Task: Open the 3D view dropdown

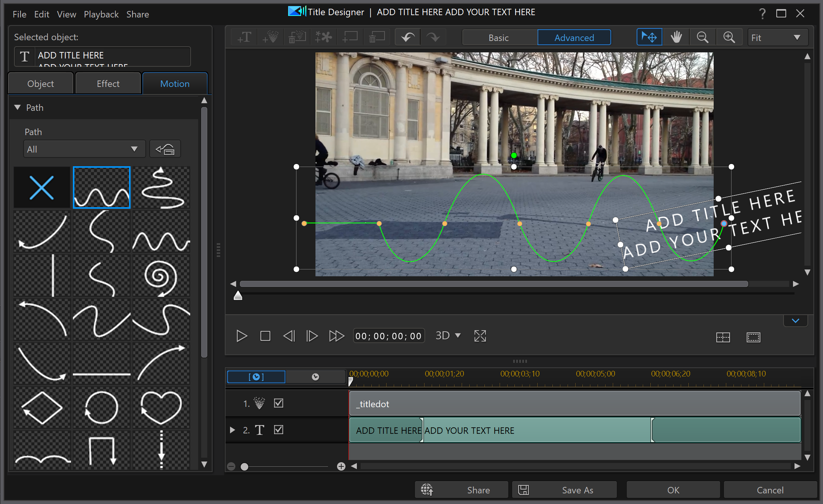Action: point(449,336)
